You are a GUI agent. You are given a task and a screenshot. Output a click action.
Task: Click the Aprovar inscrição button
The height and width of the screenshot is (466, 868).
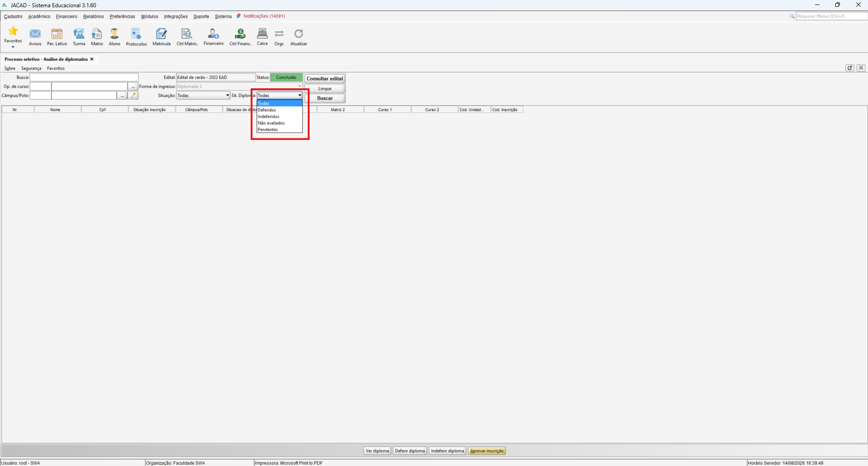pyautogui.click(x=487, y=451)
